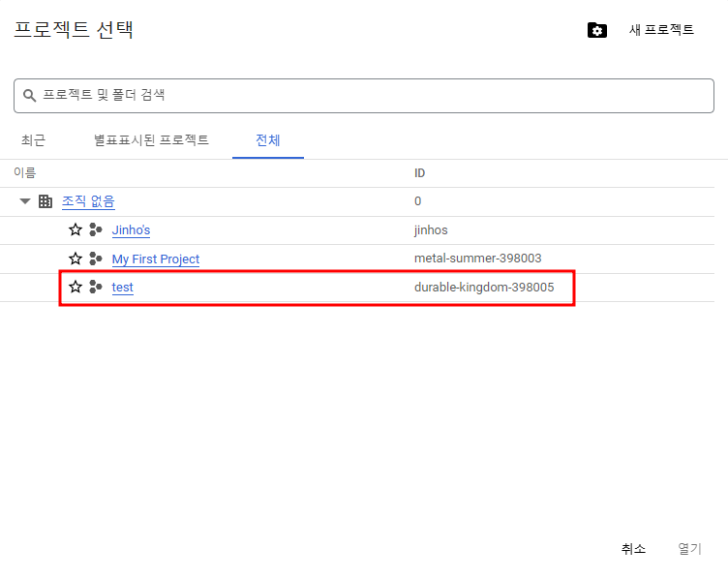Click the 새 프로젝트 button

[661, 30]
